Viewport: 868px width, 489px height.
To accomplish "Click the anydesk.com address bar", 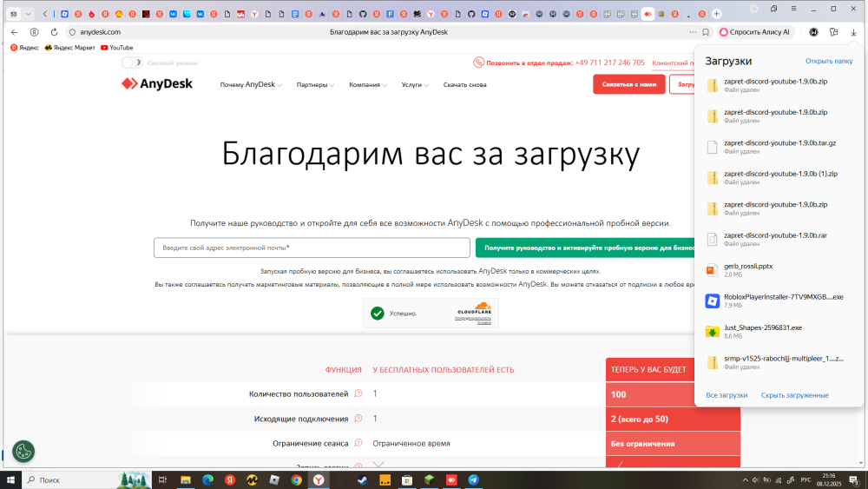I will coord(100,32).
